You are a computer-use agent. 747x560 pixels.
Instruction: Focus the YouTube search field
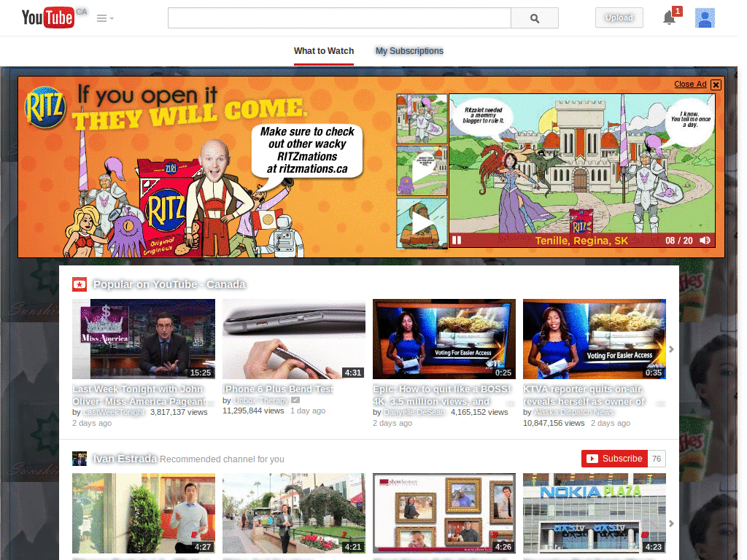pyautogui.click(x=339, y=18)
